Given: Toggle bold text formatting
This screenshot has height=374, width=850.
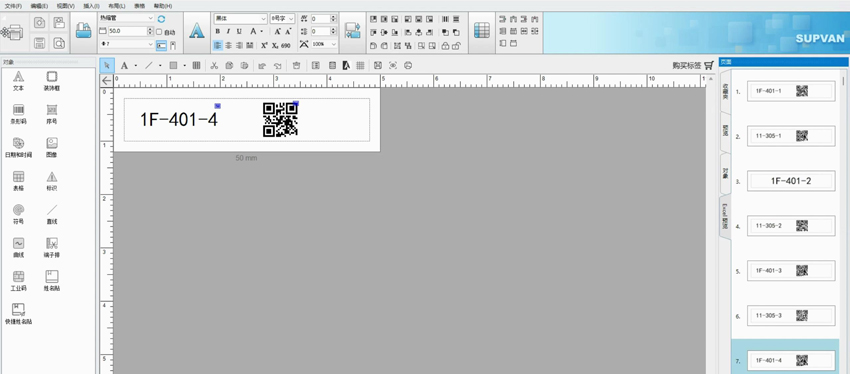Looking at the screenshot, I should tap(217, 31).
